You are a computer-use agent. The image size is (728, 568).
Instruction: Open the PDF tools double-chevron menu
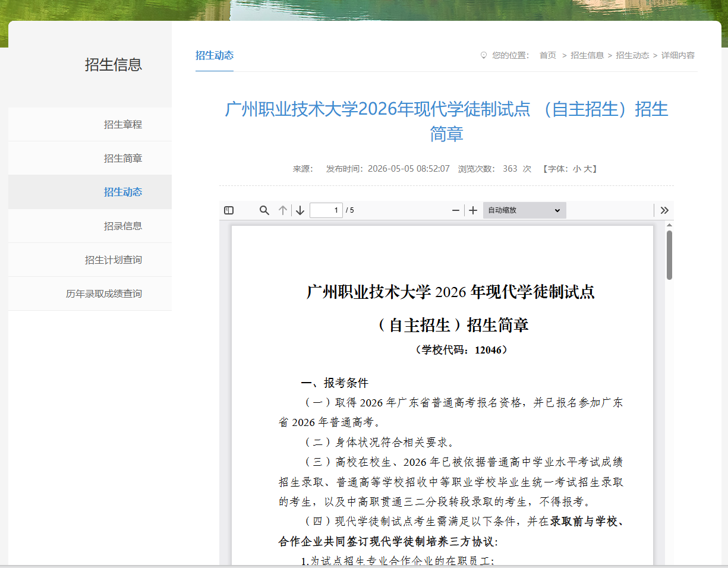point(664,210)
